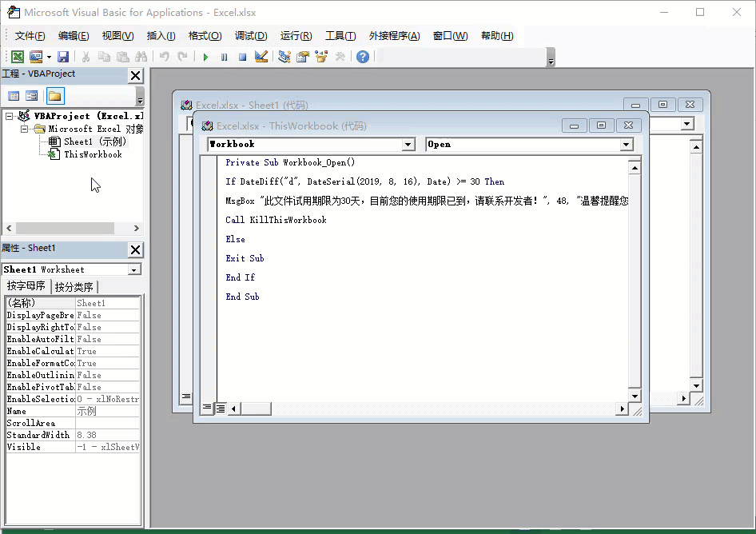Click View Code icon in project panel
The width and height of the screenshot is (756, 534).
14,96
